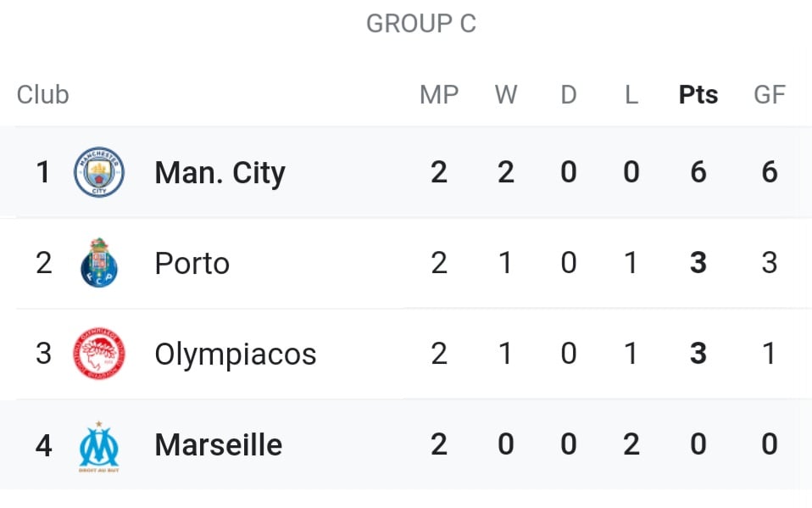Click Man. City's points value 6
Image resolution: width=812 pixels, height=508 pixels.
point(698,172)
